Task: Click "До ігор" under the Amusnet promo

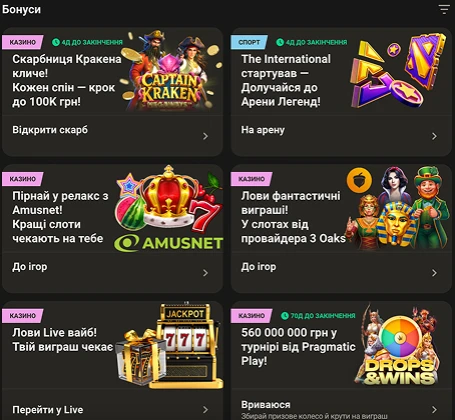Action: click(x=30, y=267)
